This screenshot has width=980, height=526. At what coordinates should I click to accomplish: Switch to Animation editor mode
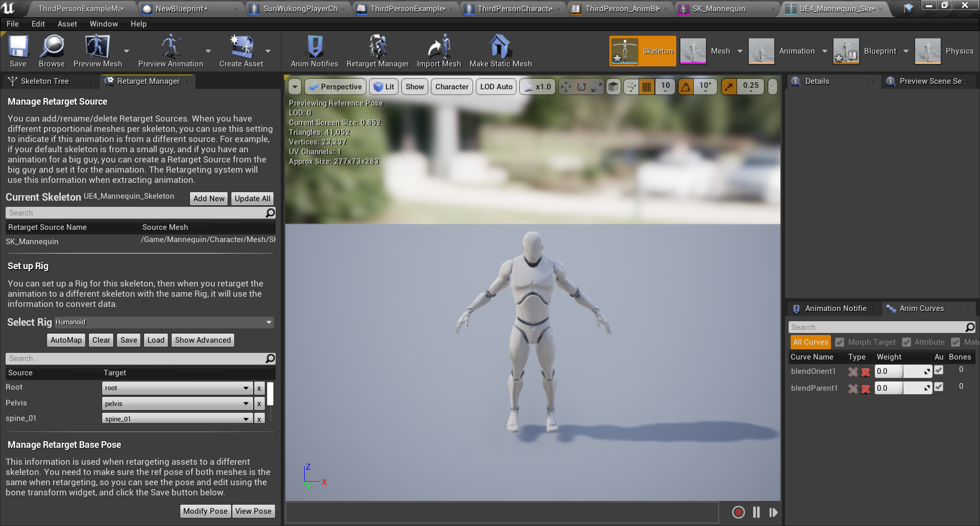pos(782,51)
